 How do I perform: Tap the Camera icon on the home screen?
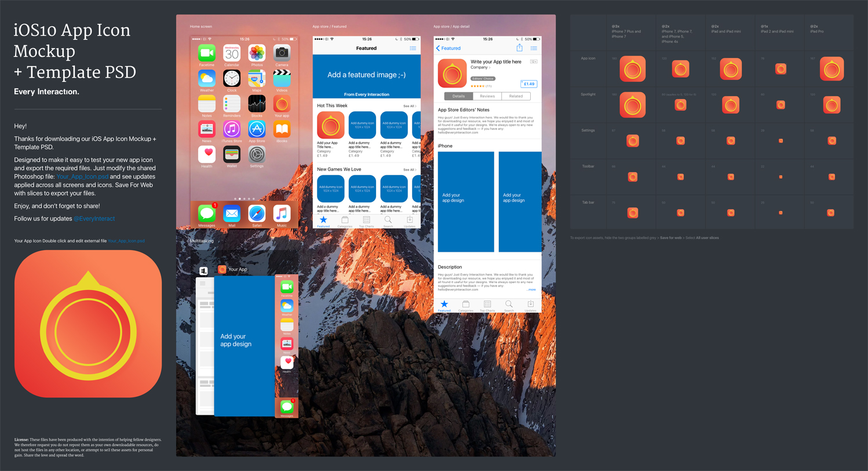[282, 53]
